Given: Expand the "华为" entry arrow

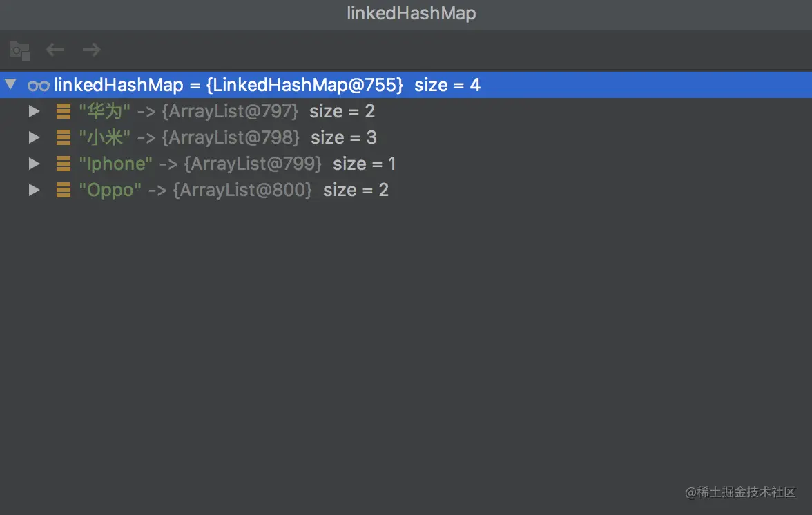Looking at the screenshot, I should [x=35, y=111].
